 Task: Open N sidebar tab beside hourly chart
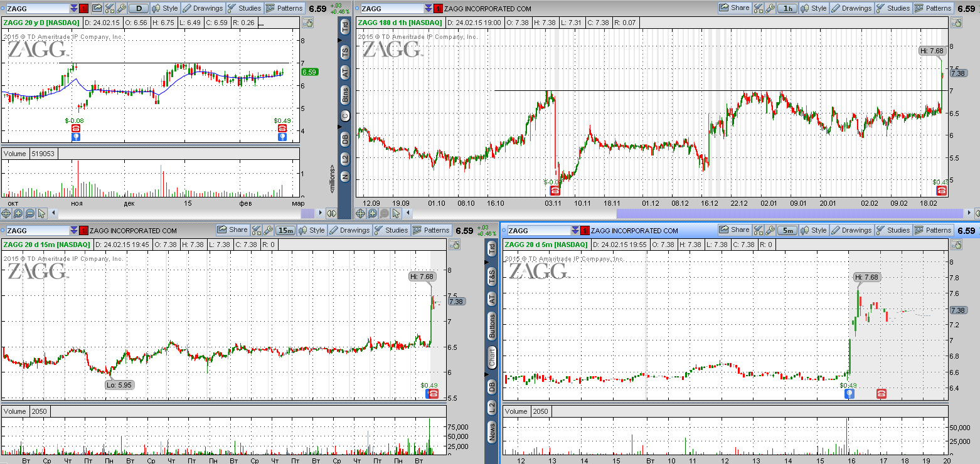tap(344, 177)
